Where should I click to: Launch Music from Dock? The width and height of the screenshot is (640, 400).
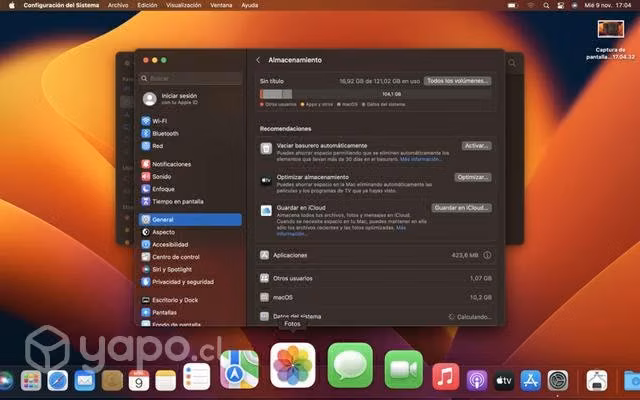[446, 376]
